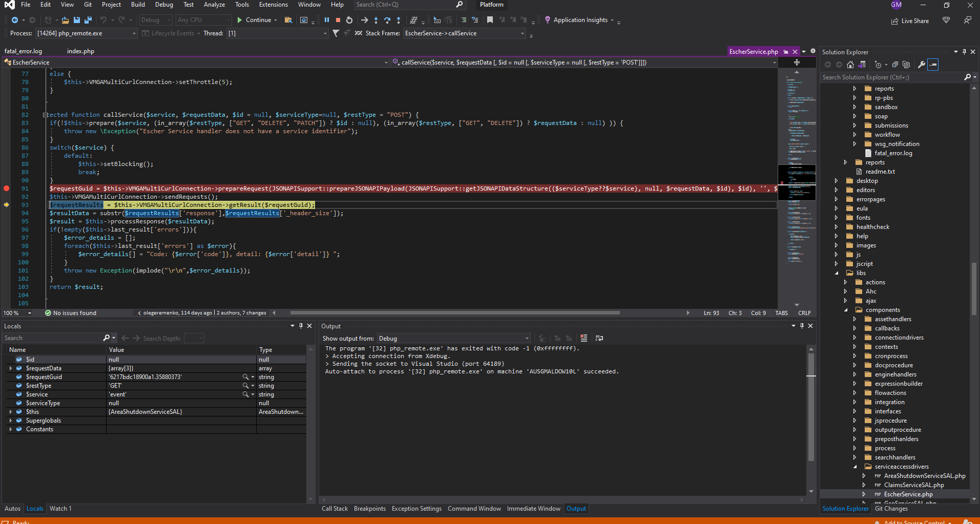Toggle the breakpoint on line 91
Viewport: 980px width, 524px height.
coord(7,188)
